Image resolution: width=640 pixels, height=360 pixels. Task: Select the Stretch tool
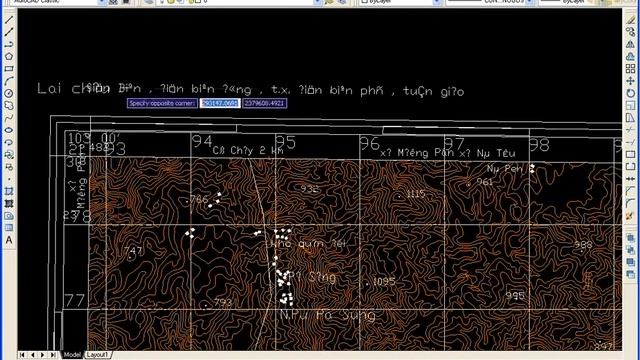point(631,118)
